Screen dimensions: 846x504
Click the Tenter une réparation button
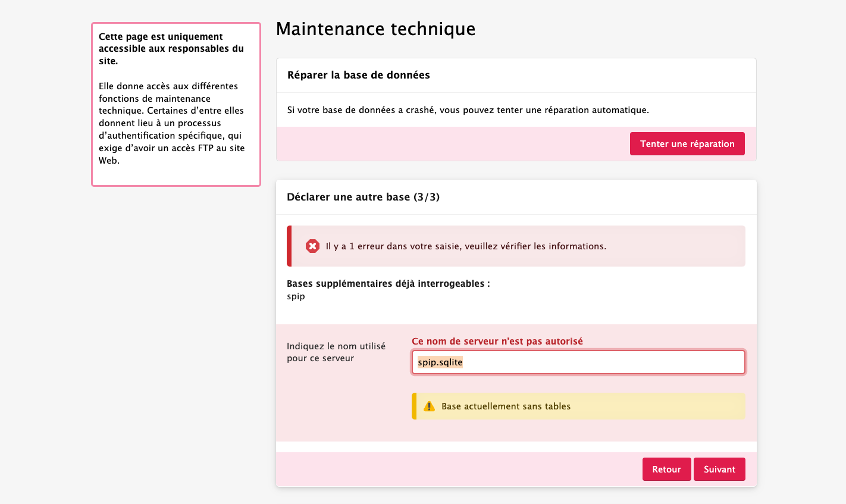pos(687,144)
